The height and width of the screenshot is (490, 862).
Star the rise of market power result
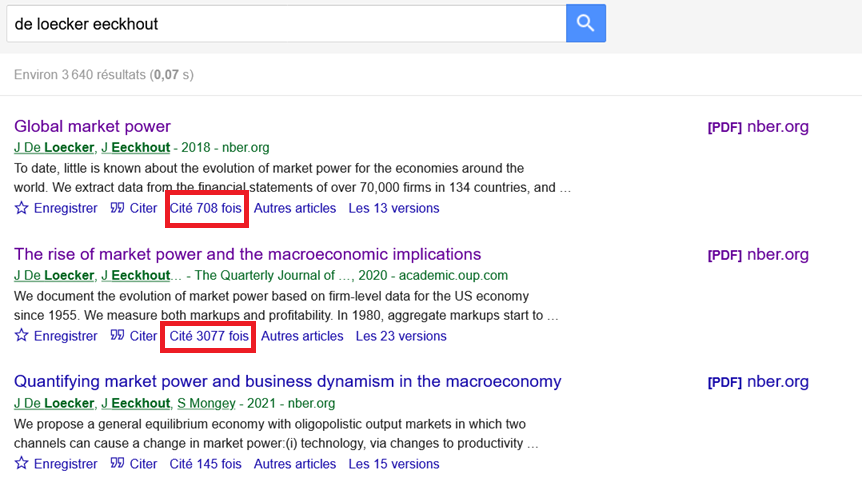tap(56, 336)
